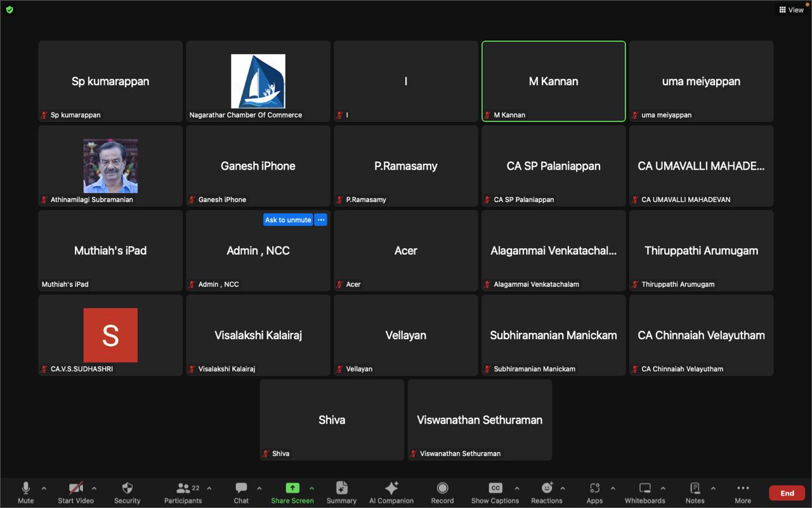The height and width of the screenshot is (508, 812).
Task: Open the View layout menu
Action: click(x=791, y=10)
